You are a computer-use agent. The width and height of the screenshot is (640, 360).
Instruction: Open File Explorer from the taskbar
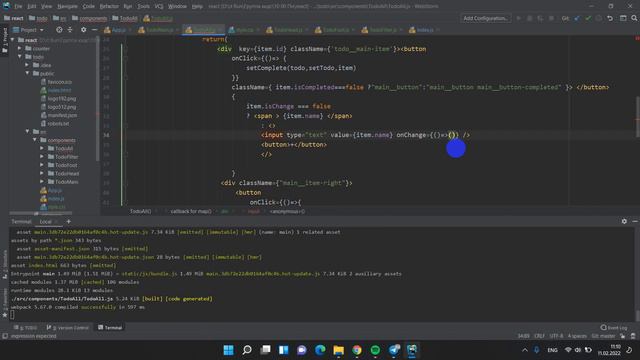click(338, 350)
